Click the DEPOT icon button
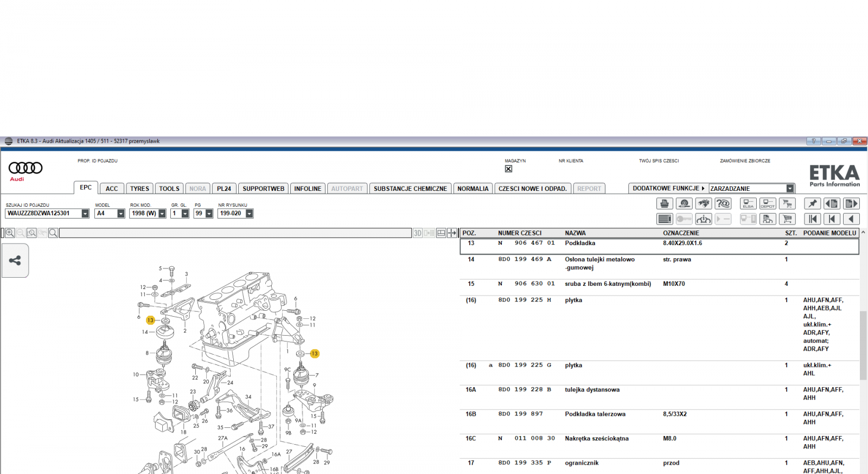Screen dimensions: 868x474 (768, 203)
